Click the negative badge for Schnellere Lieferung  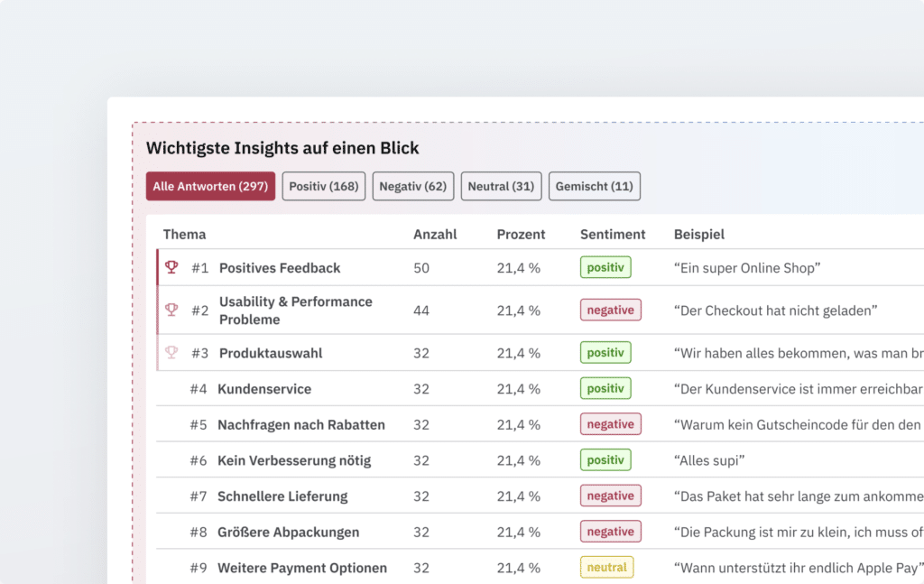pyautogui.click(x=610, y=496)
